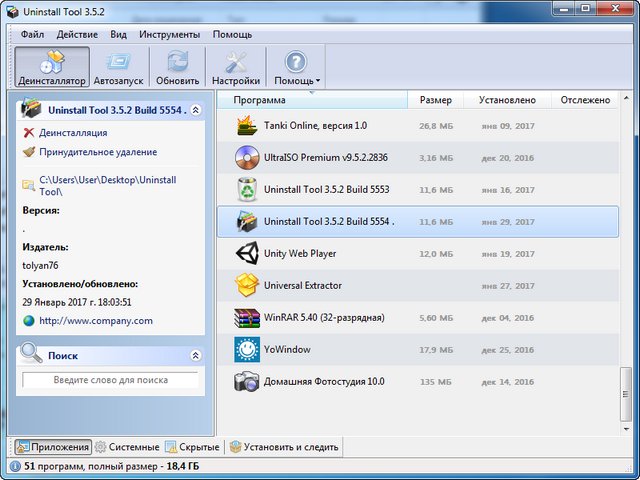Click the Tanki Online tank icon
The width and height of the screenshot is (640, 480).
pos(247,126)
